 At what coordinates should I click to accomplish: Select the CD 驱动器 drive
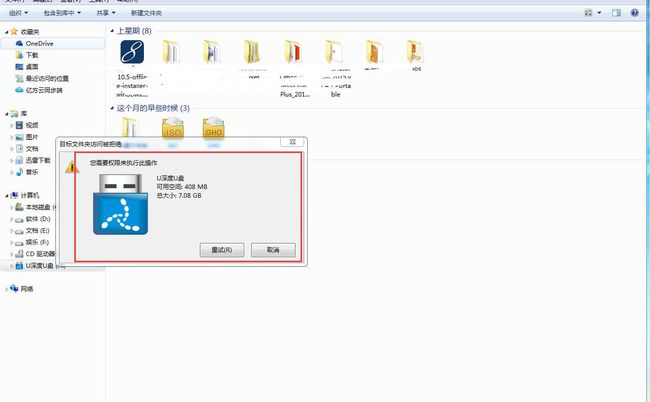40,254
